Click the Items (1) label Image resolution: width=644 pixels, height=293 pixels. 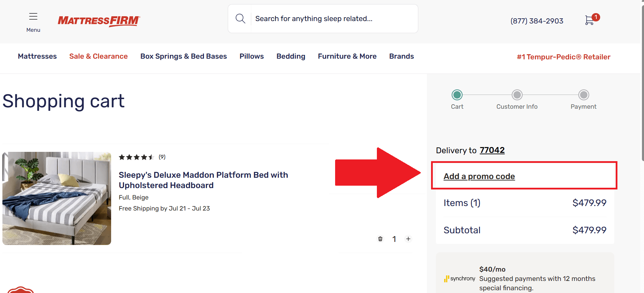(x=462, y=203)
